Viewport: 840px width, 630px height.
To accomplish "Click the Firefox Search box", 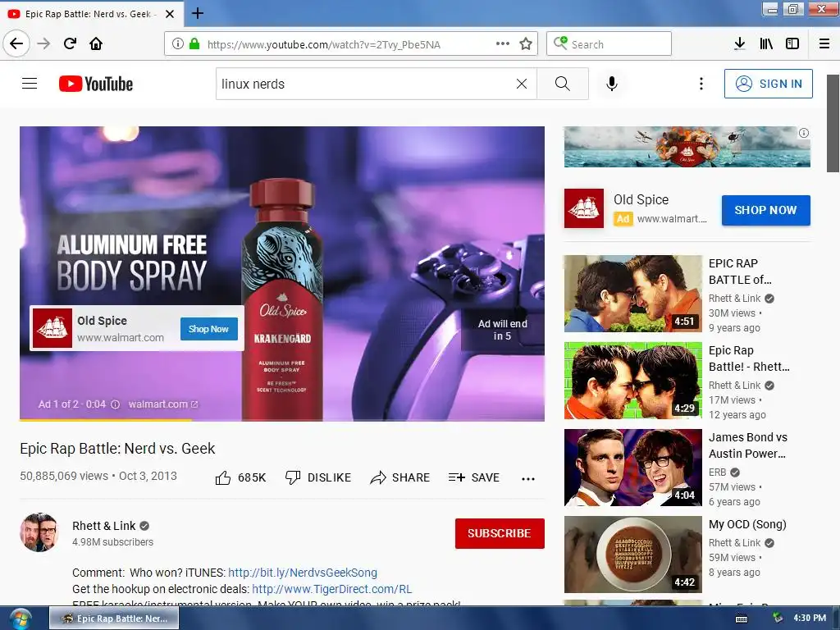I will point(609,44).
